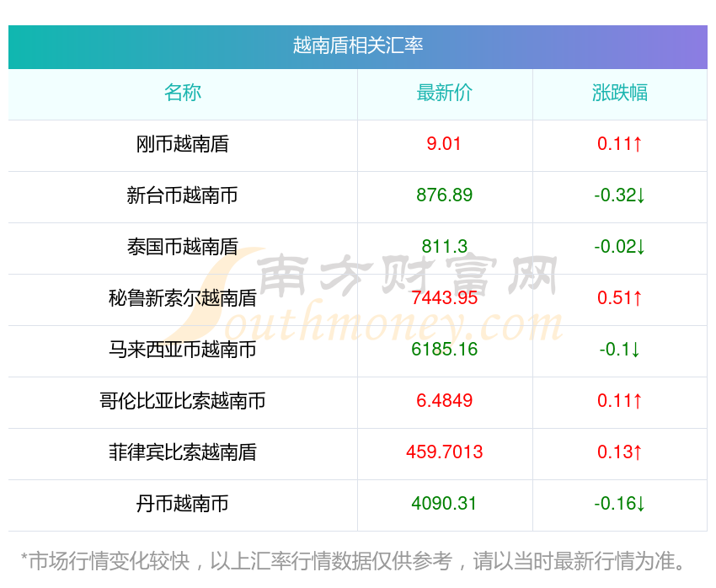Select the 泰国币越南盾 row name
The height and width of the screenshot is (588, 716).
(183, 247)
